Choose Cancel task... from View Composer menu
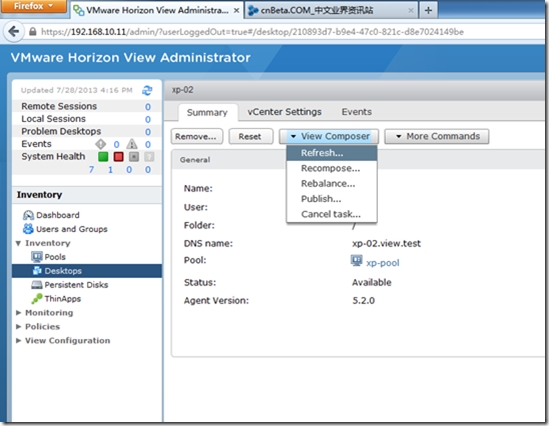 pyautogui.click(x=332, y=214)
